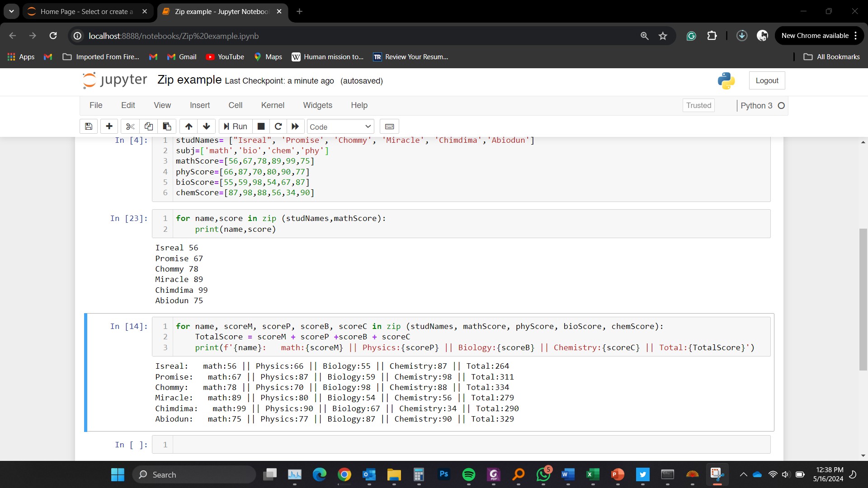
Task: Bookmark this tab with the star icon
Action: [663, 36]
